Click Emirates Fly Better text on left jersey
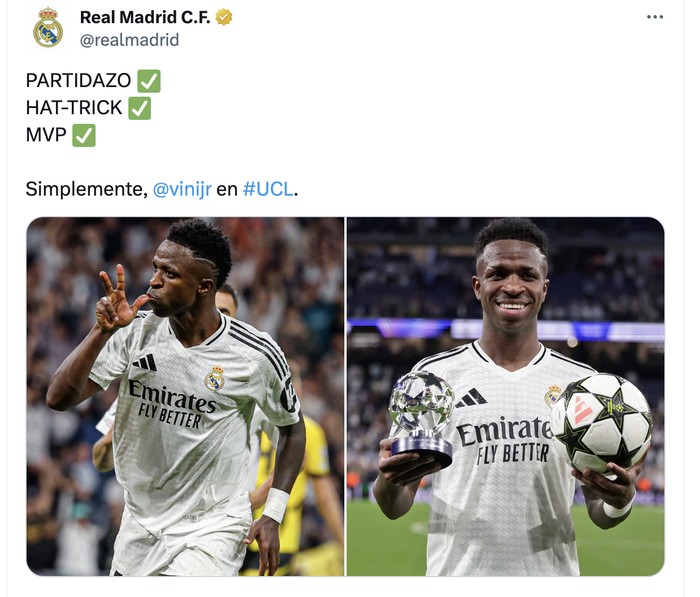 [x=172, y=404]
